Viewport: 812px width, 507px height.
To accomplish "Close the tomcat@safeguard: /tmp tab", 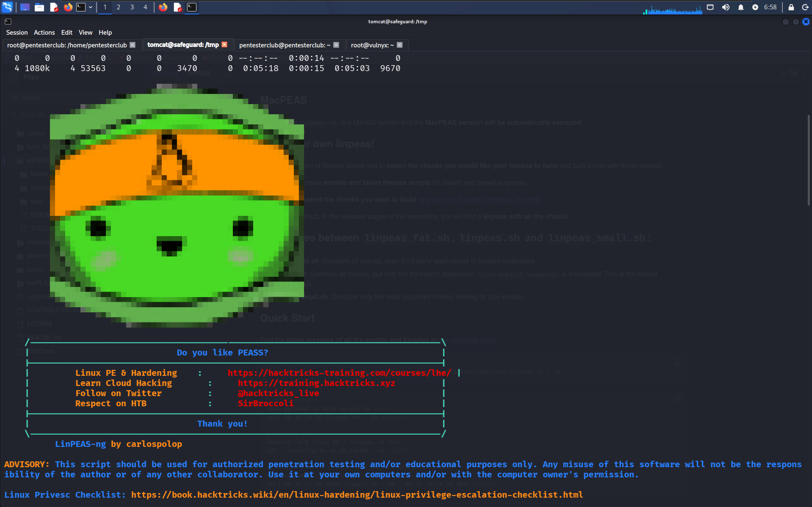I will coord(224,44).
